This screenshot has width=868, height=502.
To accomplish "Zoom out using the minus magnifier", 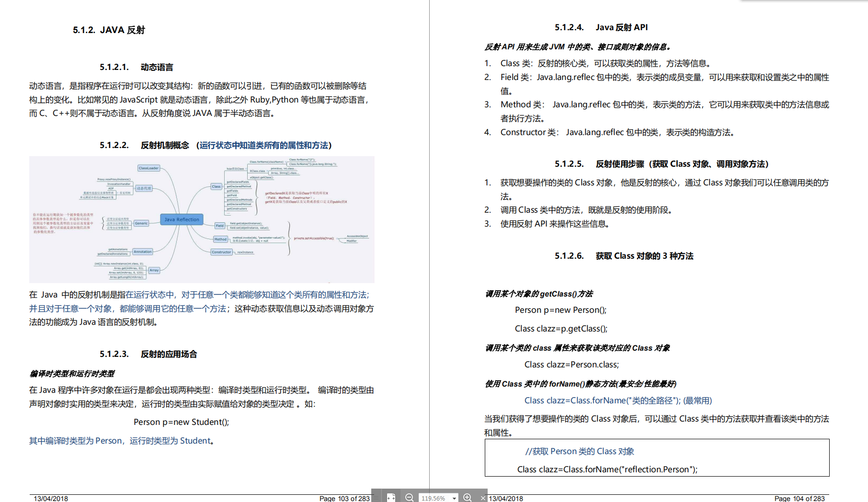I will click(409, 498).
